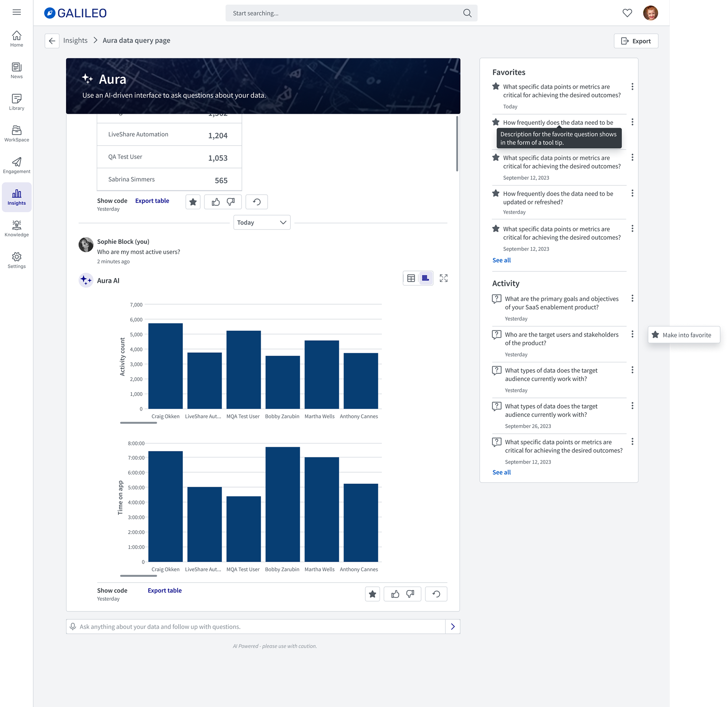
Task: Favorite the table response with star
Action: pos(193,202)
